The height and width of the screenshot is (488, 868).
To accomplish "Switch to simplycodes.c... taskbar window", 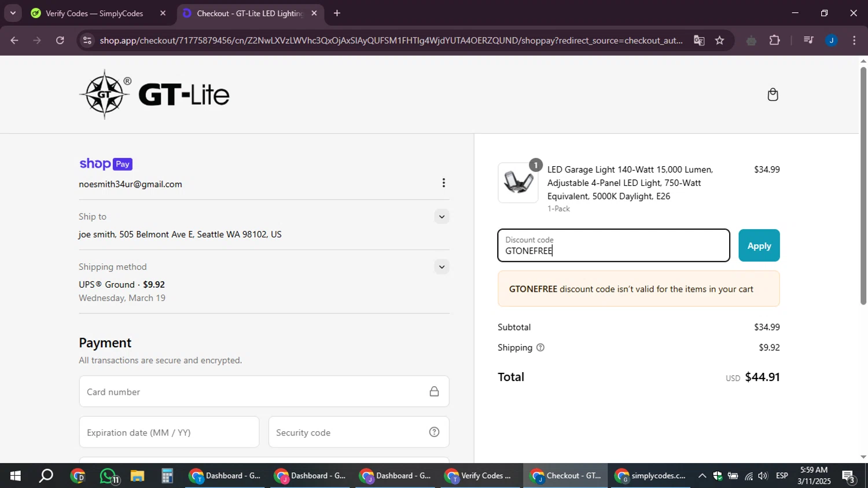I will [x=650, y=476].
